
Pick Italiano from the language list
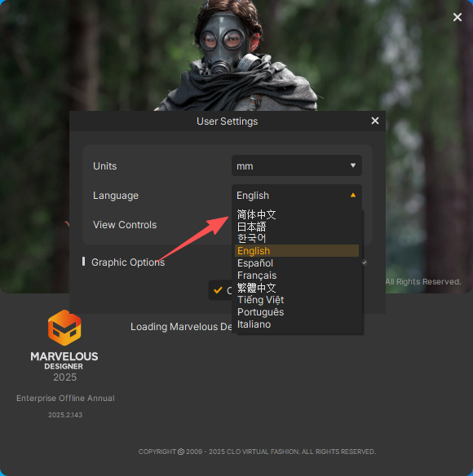[x=297, y=324]
